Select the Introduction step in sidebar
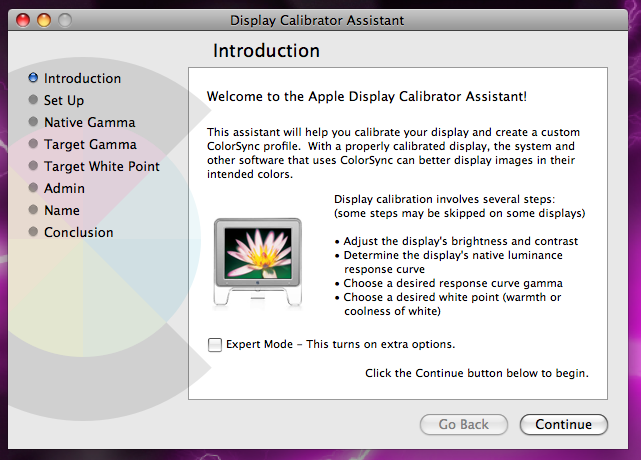Viewport: 641px width, 460px height. [83, 78]
